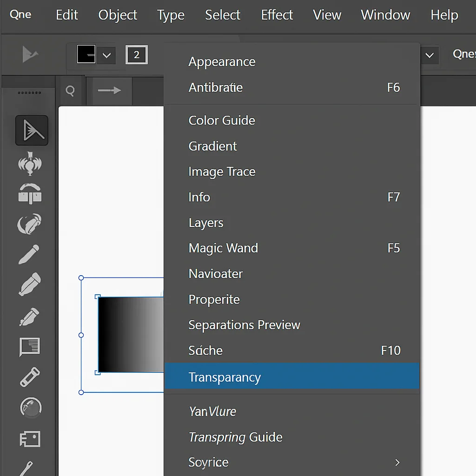
Task: Open the dropdown arrow right of the menu
Action: pos(430,55)
